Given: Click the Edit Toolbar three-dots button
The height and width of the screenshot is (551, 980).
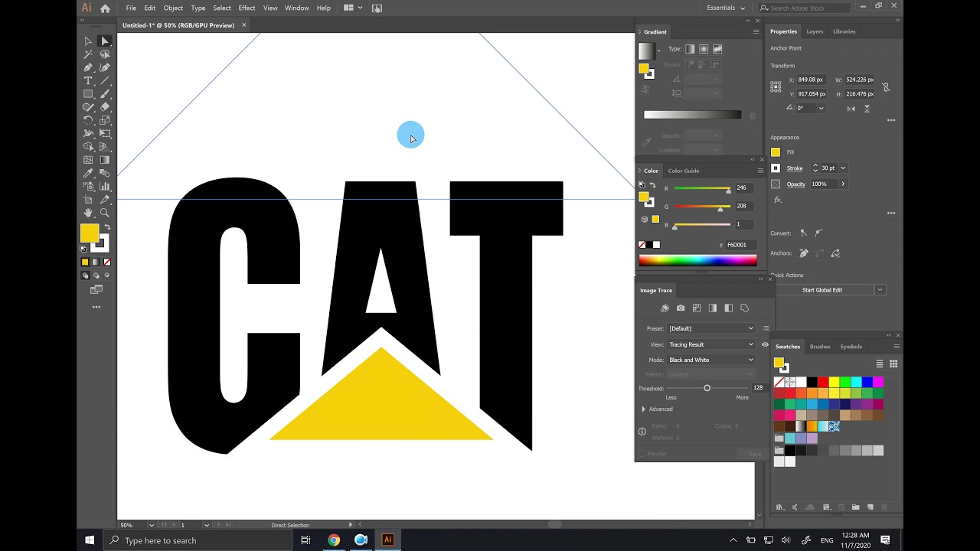Looking at the screenshot, I should 96,307.
